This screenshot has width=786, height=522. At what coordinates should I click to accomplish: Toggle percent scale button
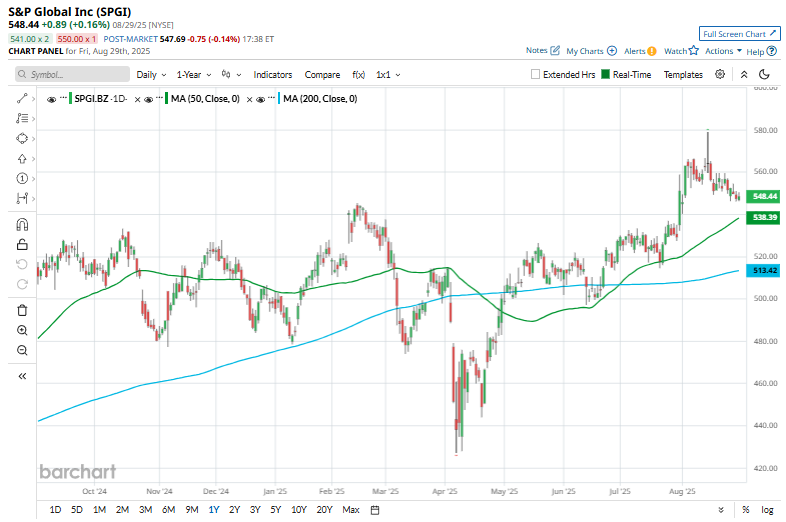pos(746,510)
